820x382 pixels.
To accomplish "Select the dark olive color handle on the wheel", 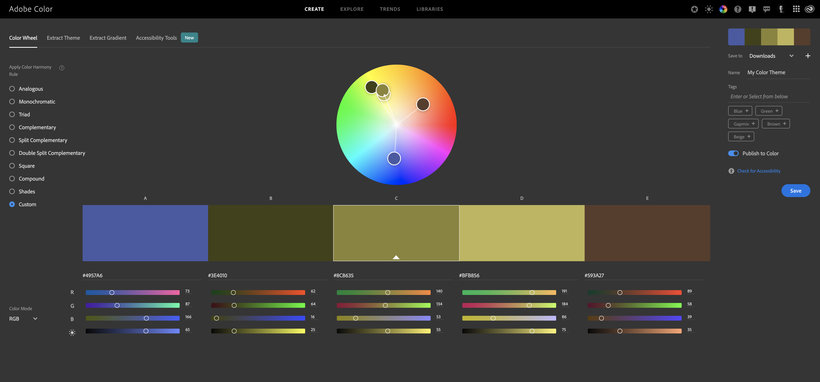I will click(371, 87).
